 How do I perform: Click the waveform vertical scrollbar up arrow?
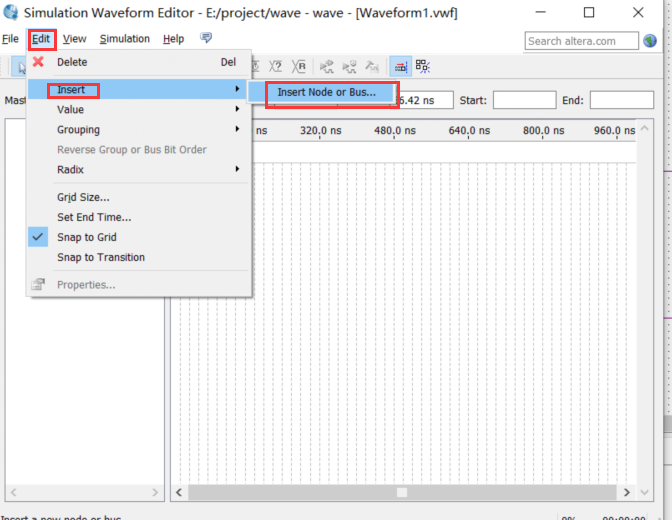click(x=645, y=128)
